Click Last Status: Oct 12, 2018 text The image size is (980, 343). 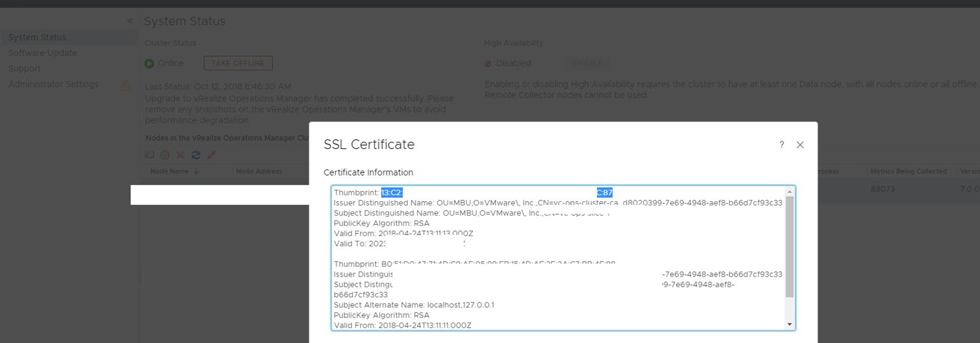[218, 87]
